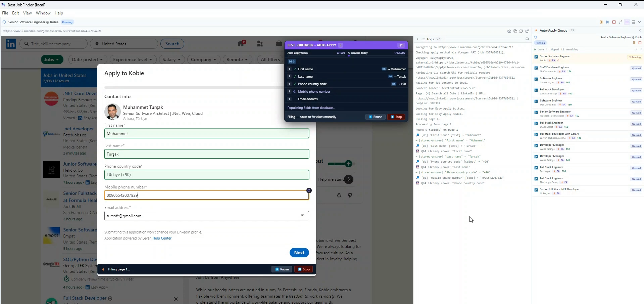The image size is (644, 304).
Task: Click Stop in the Filling page bar
Action: pos(304,269)
